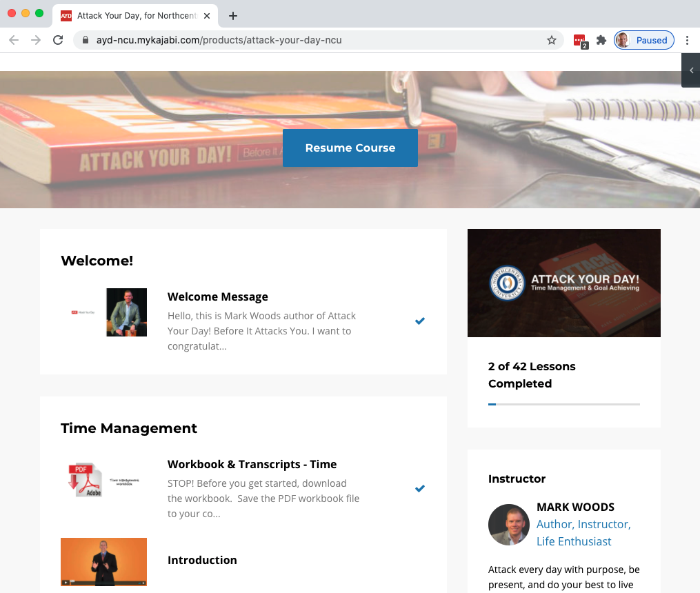Click the workbook download description text
700x593 pixels.
coord(263,499)
